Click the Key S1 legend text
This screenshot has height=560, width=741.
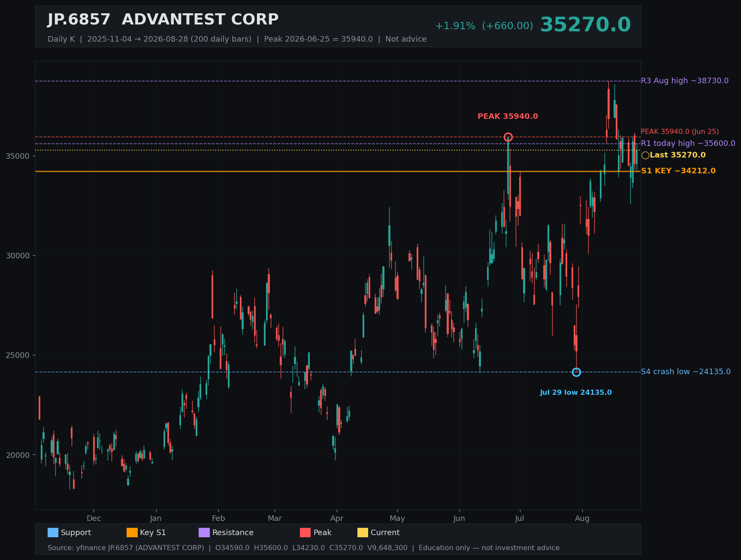coord(153,533)
